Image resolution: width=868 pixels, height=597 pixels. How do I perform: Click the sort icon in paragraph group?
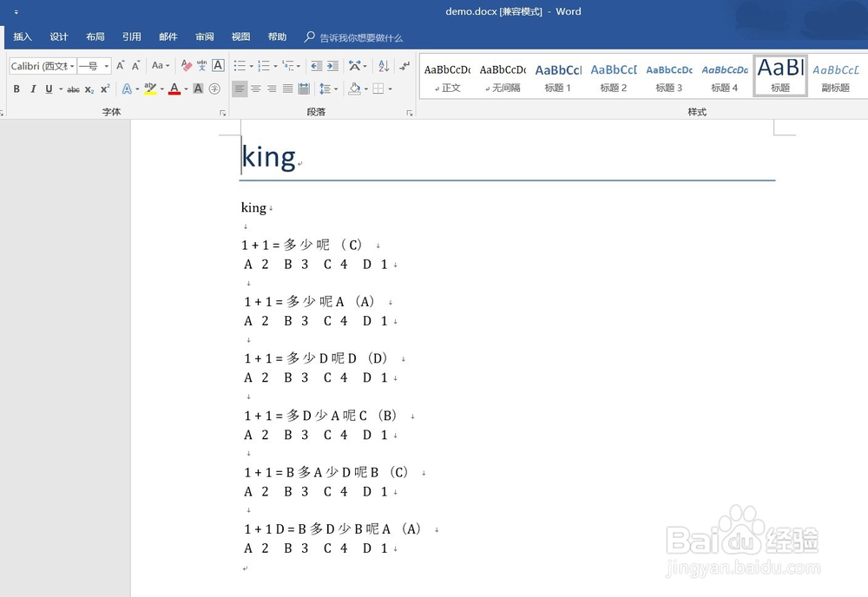(x=385, y=67)
